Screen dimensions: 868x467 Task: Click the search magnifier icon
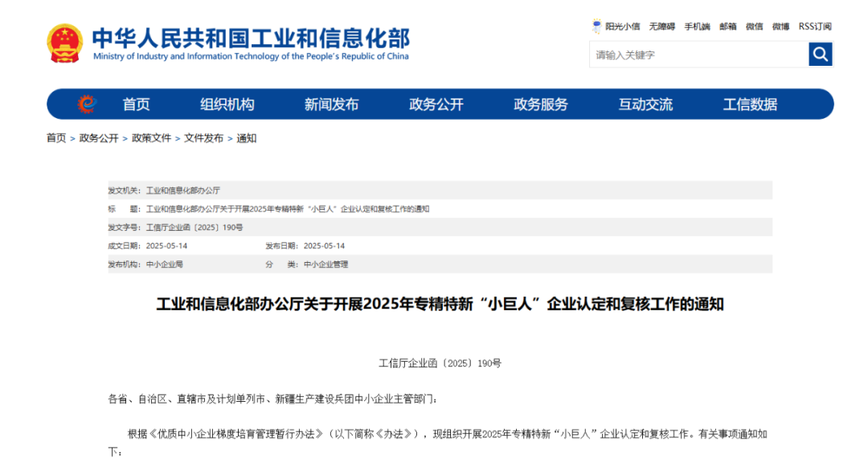click(820, 54)
